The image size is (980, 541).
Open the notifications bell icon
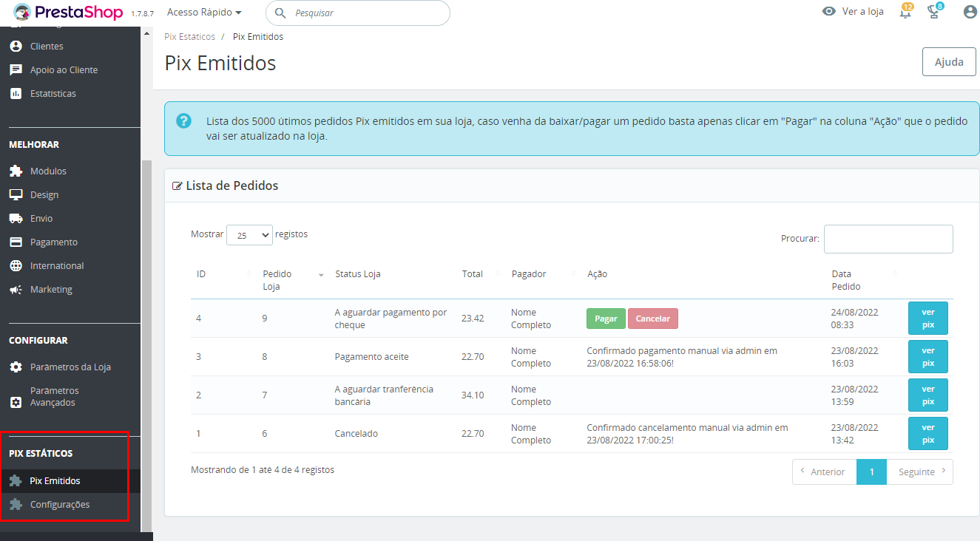coord(905,12)
